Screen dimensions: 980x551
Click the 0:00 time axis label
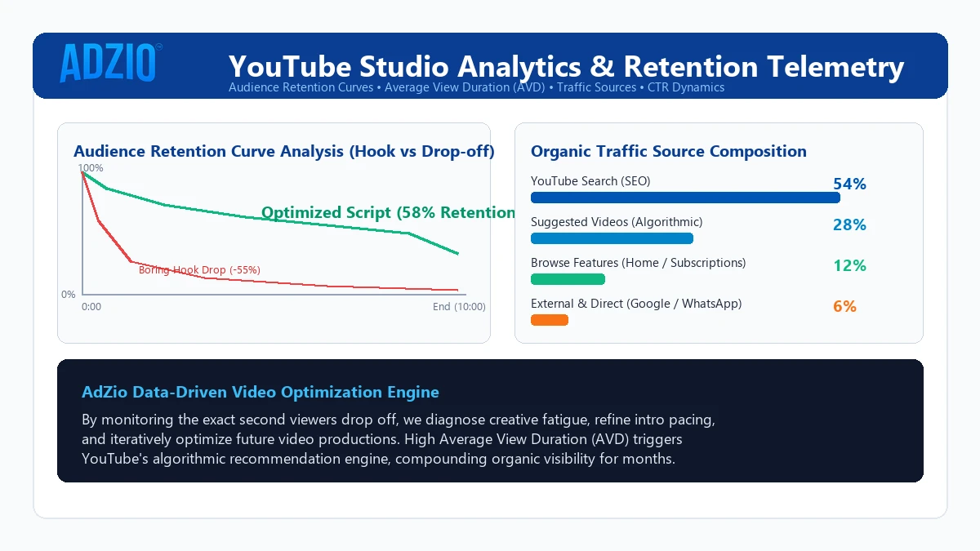91,307
